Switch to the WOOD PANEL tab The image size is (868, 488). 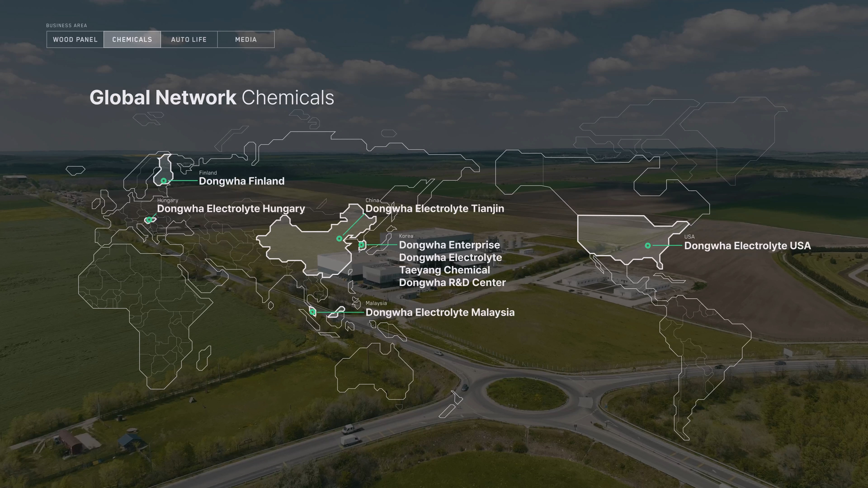tap(75, 39)
